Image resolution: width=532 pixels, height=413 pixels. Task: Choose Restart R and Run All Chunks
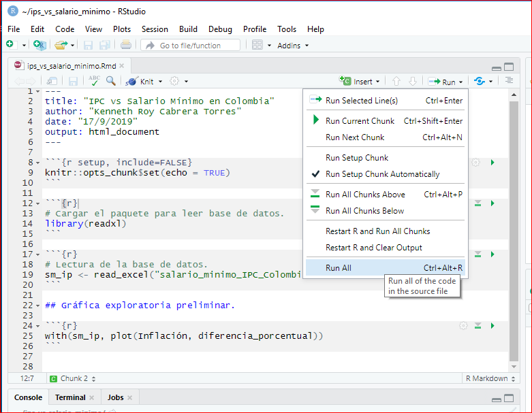point(386,231)
